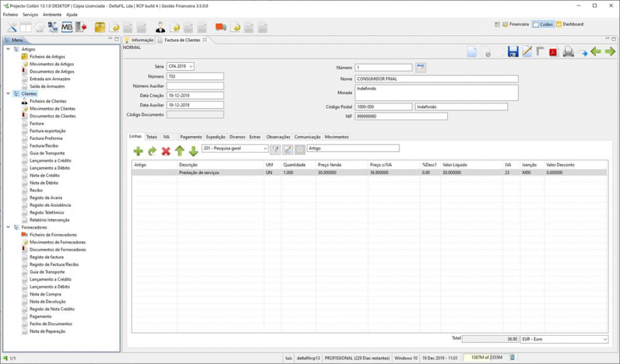Open the client lookup beside Número field
Image resolution: width=620 pixels, height=364 pixels.
tap(421, 68)
